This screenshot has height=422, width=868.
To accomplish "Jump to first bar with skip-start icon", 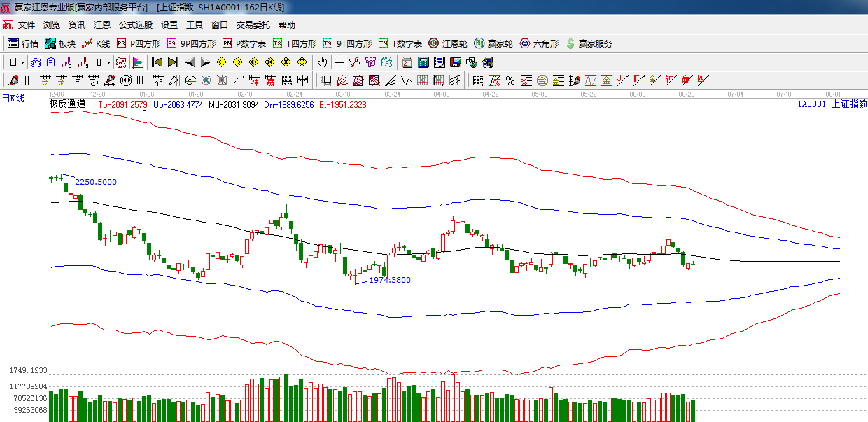I will (157, 62).
